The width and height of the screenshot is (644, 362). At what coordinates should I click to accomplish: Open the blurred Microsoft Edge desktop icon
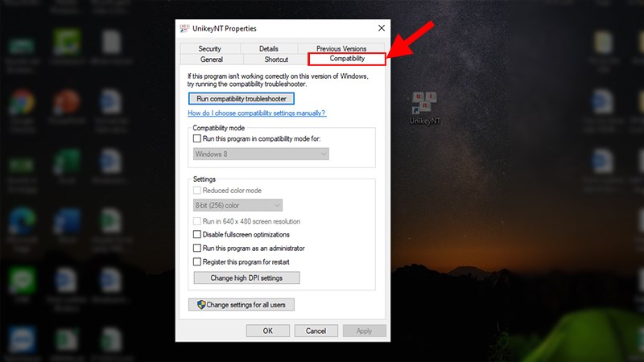[x=22, y=222]
